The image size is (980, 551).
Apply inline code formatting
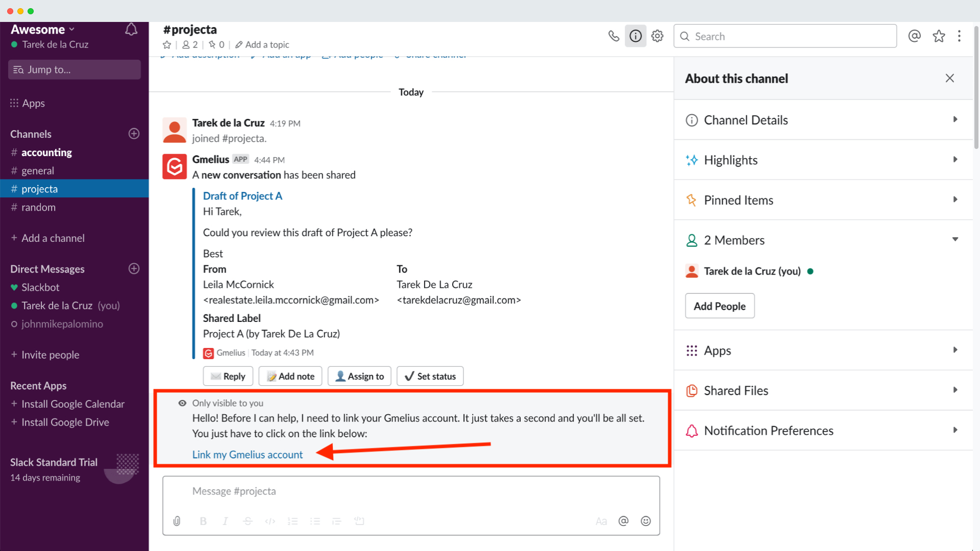[270, 521]
